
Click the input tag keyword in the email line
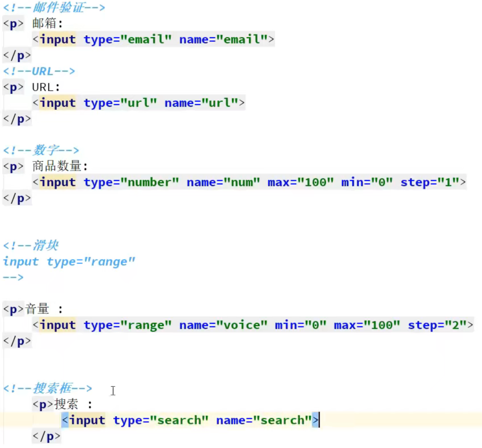(58, 39)
